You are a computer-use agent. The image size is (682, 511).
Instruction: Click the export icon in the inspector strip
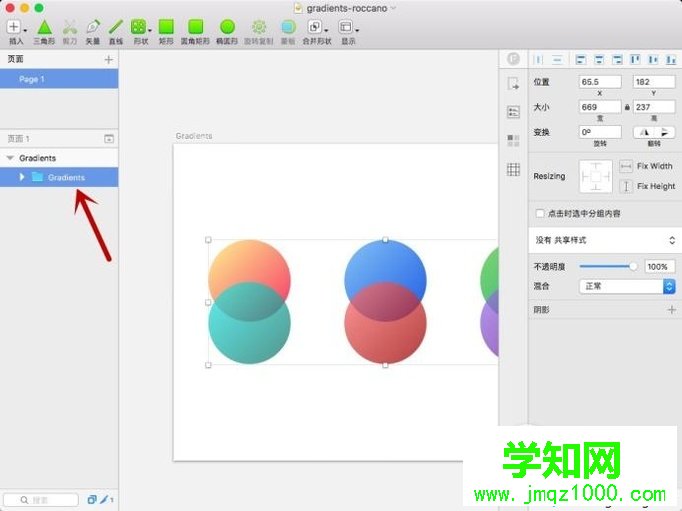click(x=513, y=83)
